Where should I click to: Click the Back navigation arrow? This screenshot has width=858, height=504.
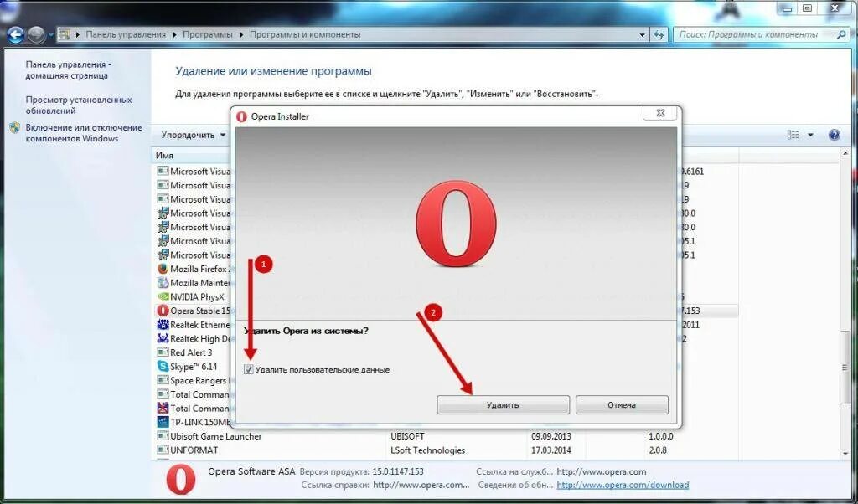point(15,35)
